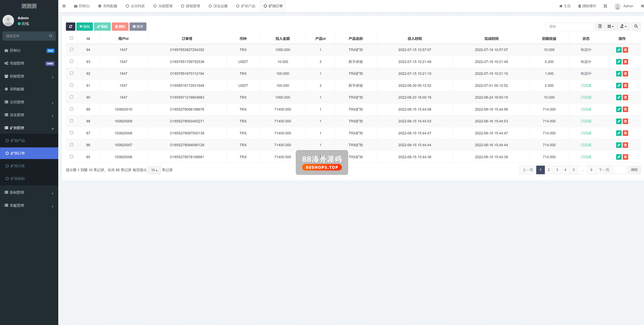Click the green 添加 button
644x325 pixels.
84,27
